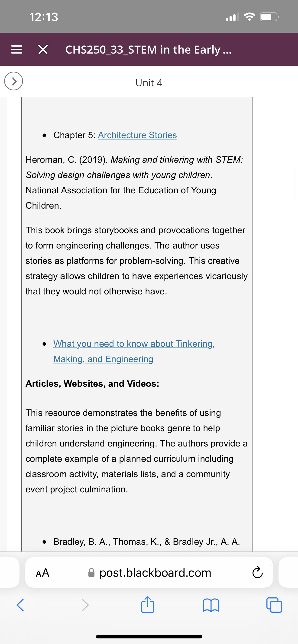Tap the home indicator bar
Image resolution: width=298 pixels, height=644 pixels.
pos(149,637)
